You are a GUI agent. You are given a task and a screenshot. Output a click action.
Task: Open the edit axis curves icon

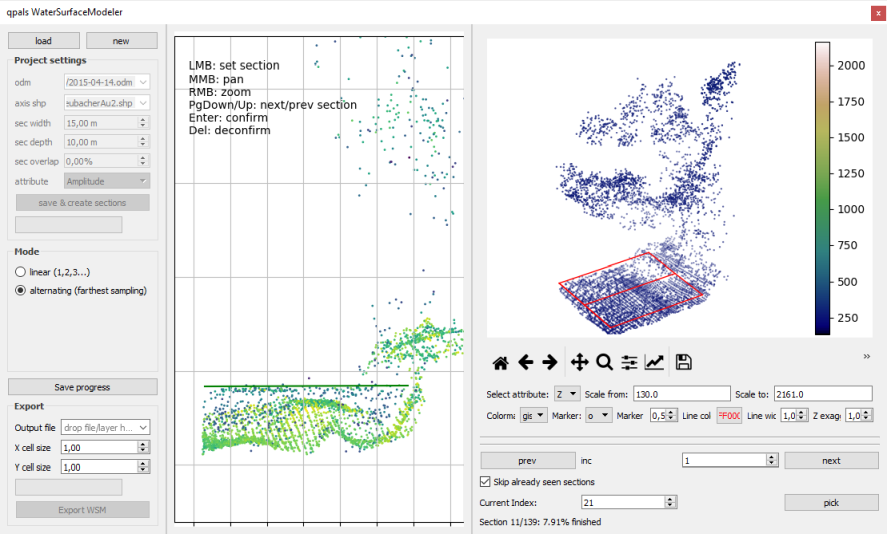coord(654,362)
